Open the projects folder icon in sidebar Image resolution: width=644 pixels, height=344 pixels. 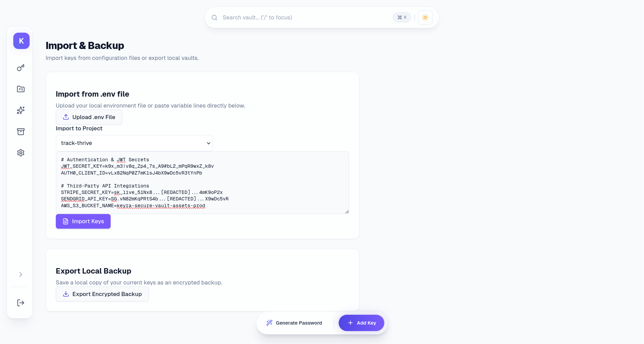tap(21, 89)
